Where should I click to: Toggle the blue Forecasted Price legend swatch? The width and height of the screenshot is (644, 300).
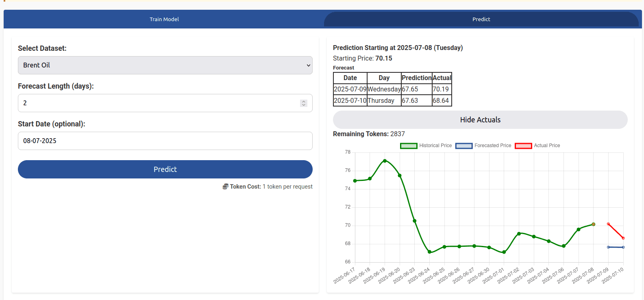click(464, 146)
